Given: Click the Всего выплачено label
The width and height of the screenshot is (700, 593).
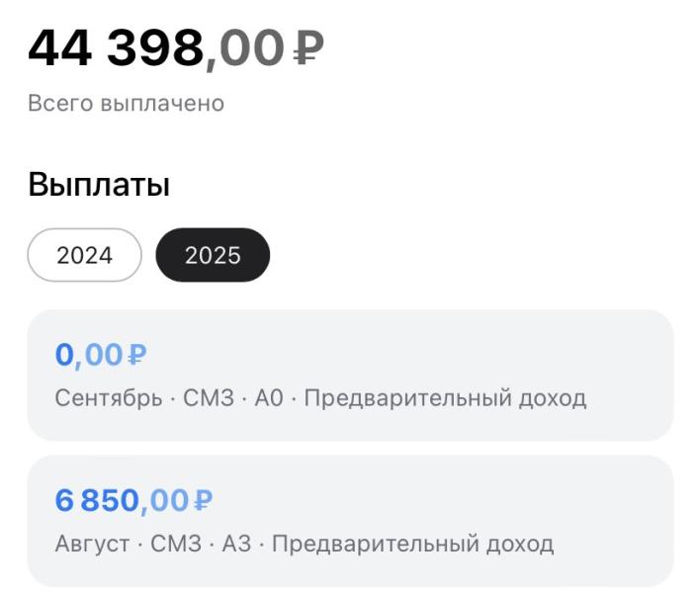Looking at the screenshot, I should click(x=126, y=104).
